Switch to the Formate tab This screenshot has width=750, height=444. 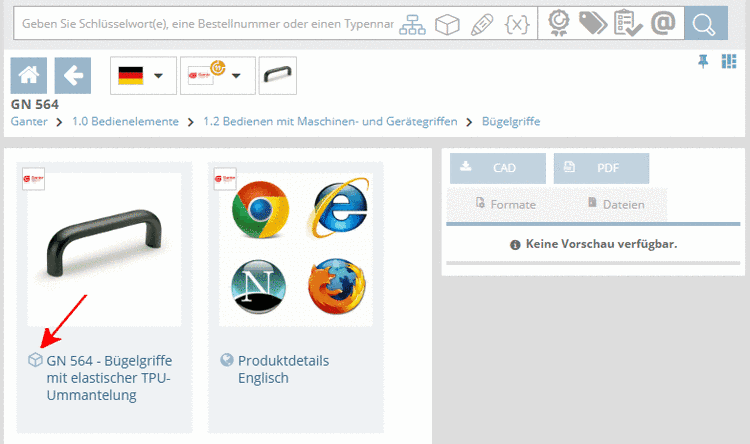506,204
